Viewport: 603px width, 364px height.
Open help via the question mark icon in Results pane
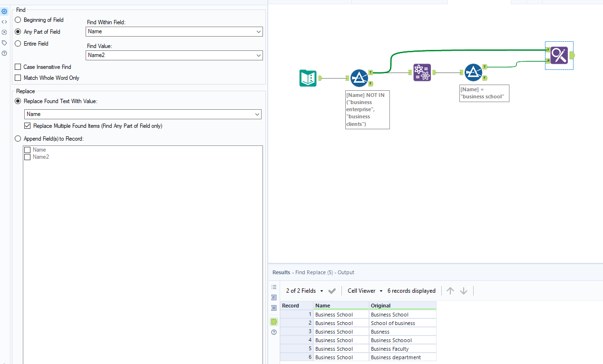coord(273,332)
